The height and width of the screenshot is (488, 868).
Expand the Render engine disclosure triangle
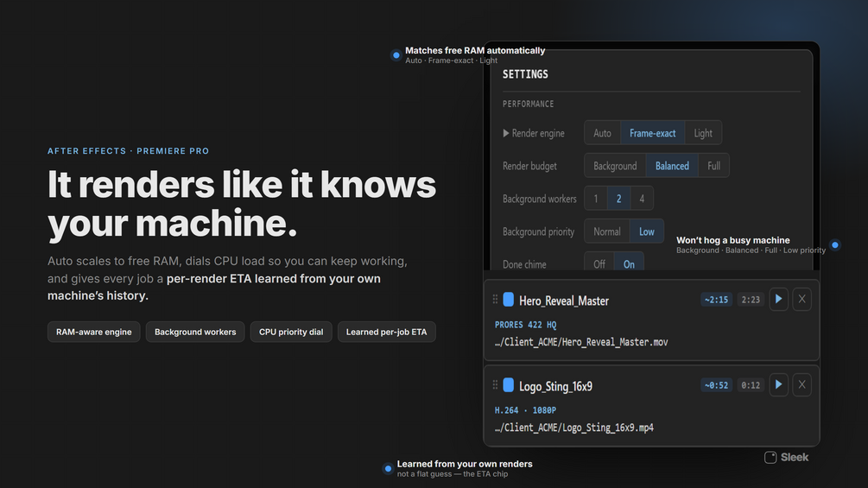(505, 133)
